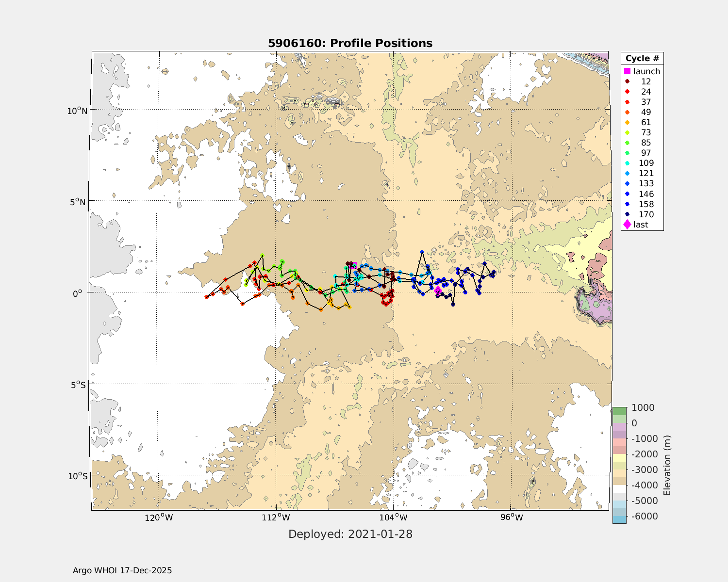Screen dimensions: 728x582
Task: Click the magenta last diamond in legend
Action: click(627, 225)
